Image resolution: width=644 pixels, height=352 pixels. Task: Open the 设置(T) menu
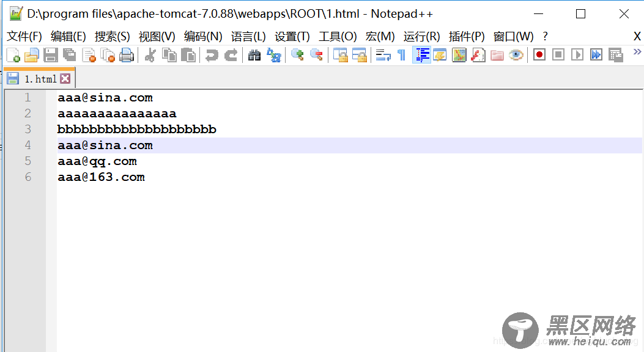pyautogui.click(x=292, y=37)
